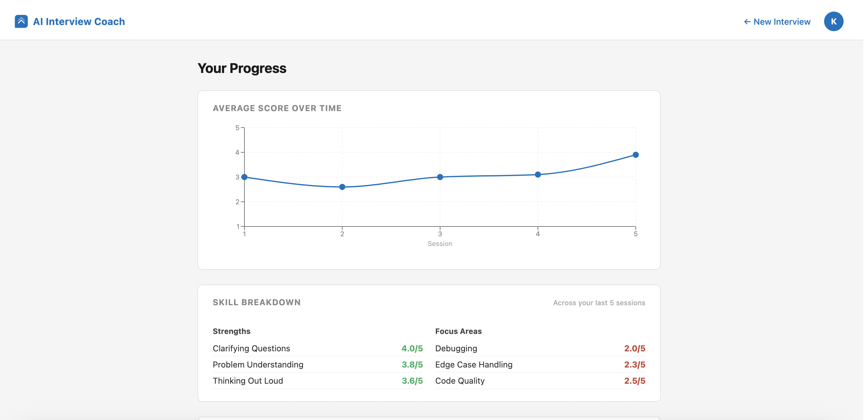Open the Code Quality focus area row
The height and width of the screenshot is (420, 868).
[540, 381]
